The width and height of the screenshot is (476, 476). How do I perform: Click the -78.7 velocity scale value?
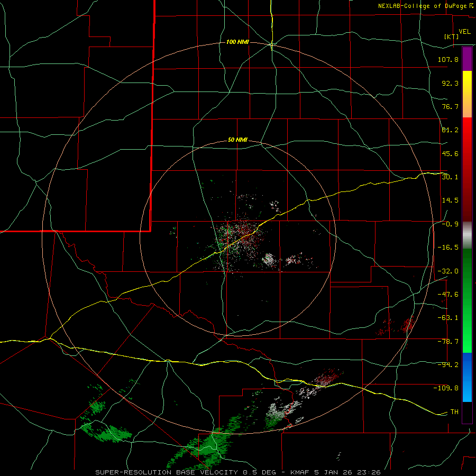(x=448, y=342)
